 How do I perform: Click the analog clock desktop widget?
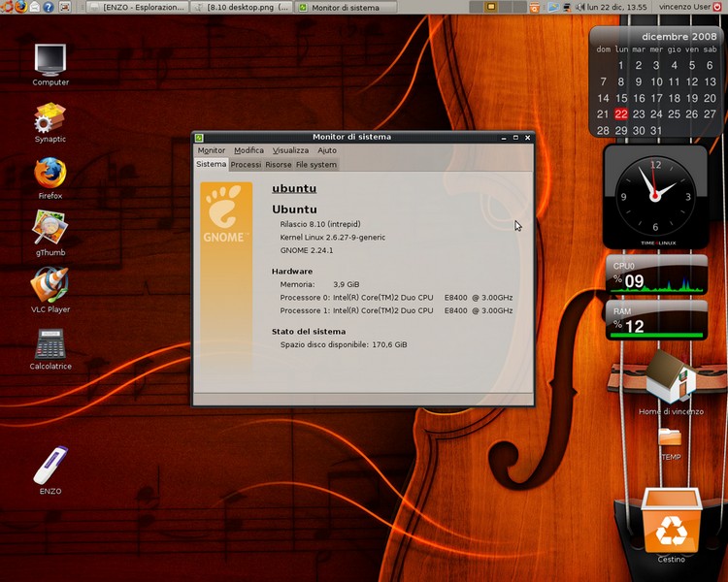655,196
